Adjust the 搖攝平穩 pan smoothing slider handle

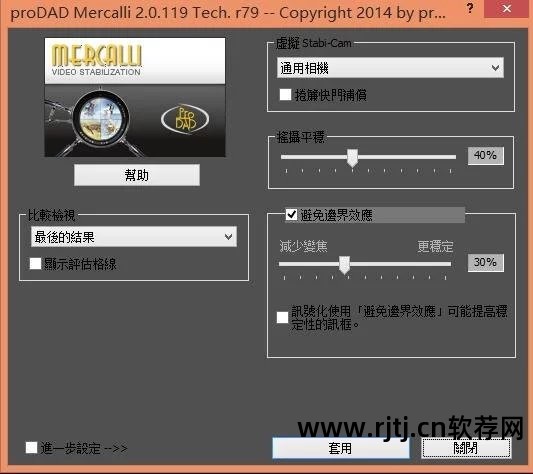[x=353, y=158]
